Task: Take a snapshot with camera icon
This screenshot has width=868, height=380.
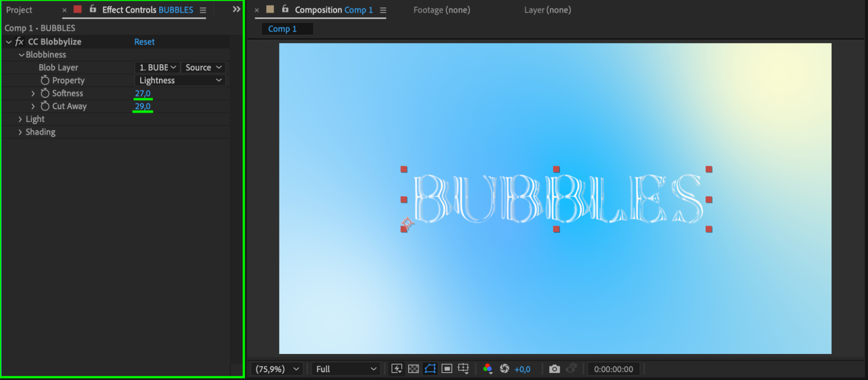Action: (554, 369)
